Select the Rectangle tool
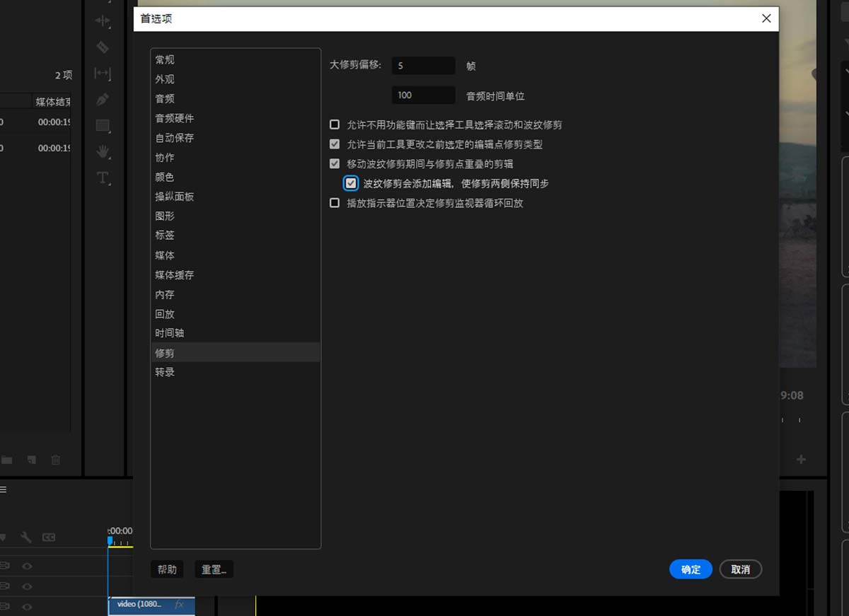 pyautogui.click(x=103, y=125)
